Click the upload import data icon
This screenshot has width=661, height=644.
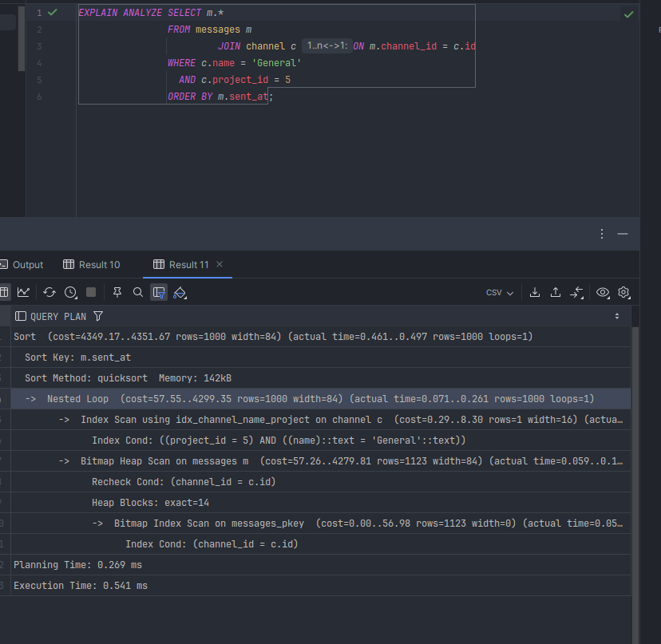point(556,292)
